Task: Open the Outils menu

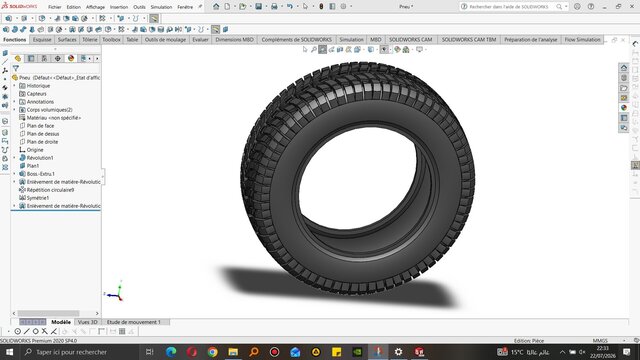Action: coord(139,7)
